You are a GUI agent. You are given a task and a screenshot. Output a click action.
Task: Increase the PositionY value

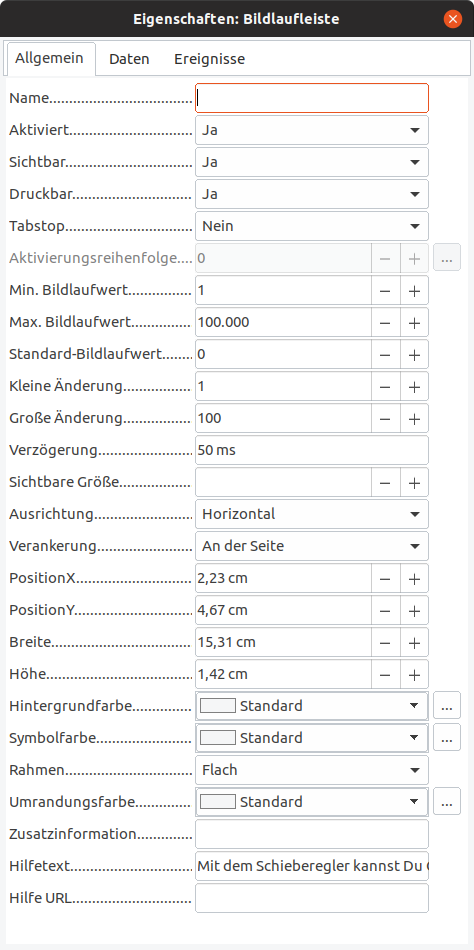(x=415, y=610)
